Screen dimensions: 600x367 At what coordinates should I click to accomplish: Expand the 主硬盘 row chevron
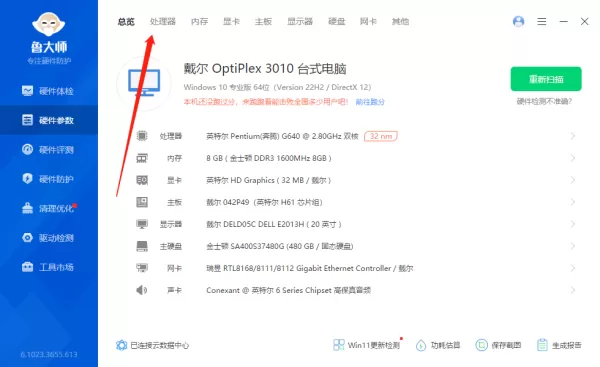[x=572, y=246]
